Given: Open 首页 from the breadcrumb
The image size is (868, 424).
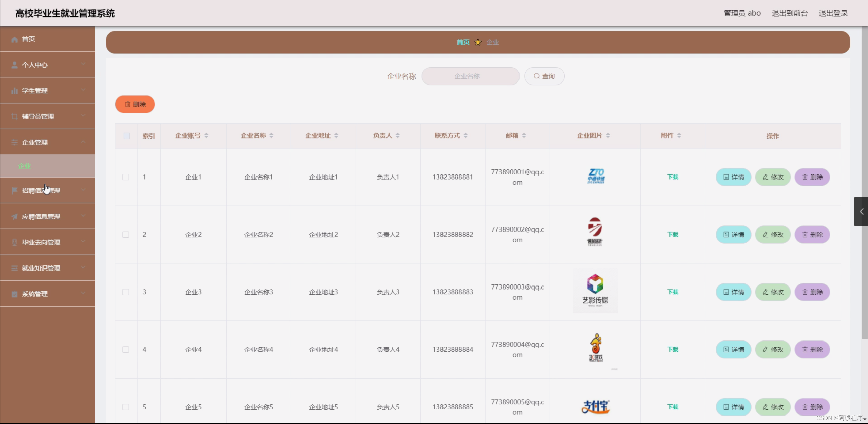Looking at the screenshot, I should (462, 42).
